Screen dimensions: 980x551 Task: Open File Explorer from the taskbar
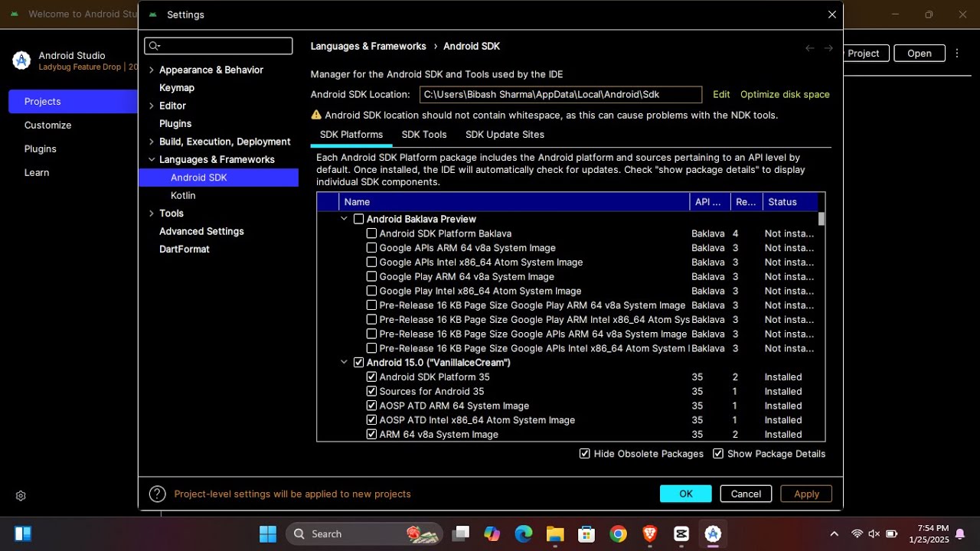[x=555, y=533]
